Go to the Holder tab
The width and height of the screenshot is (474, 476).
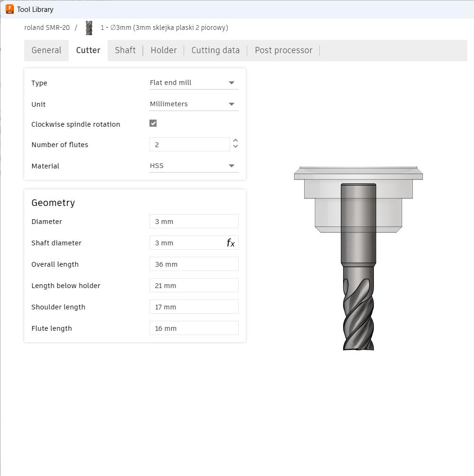164,50
